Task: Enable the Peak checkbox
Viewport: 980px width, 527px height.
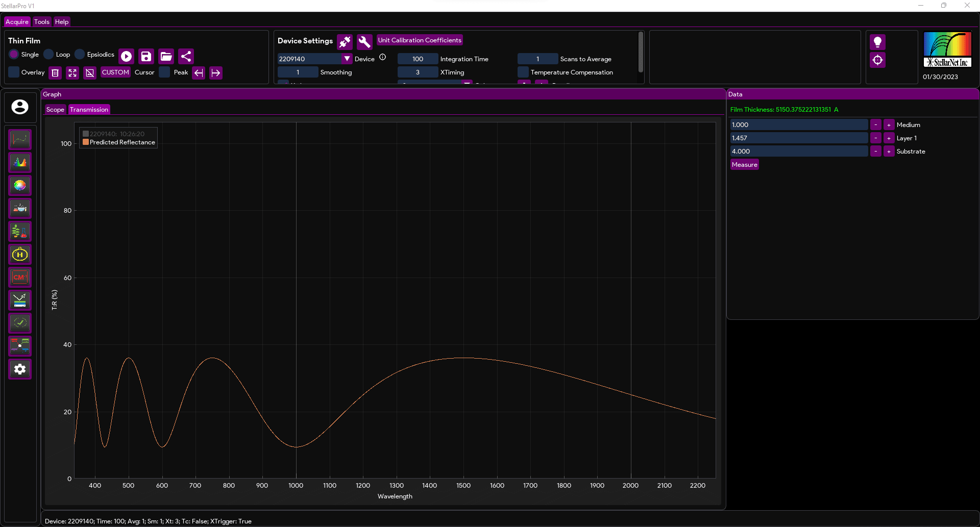Action: click(164, 72)
